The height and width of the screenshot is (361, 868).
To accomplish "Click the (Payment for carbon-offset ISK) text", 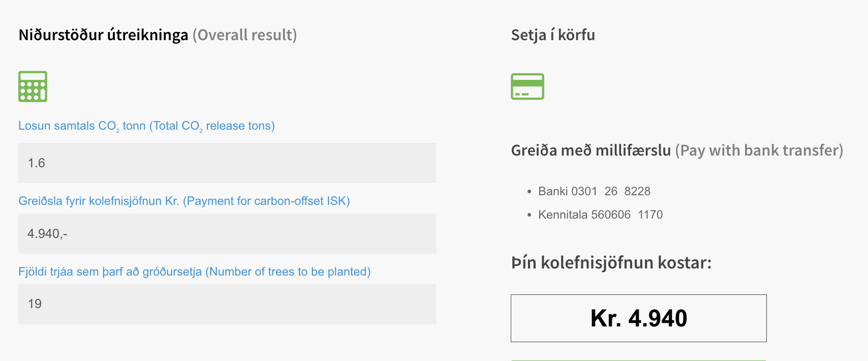I will tap(266, 201).
